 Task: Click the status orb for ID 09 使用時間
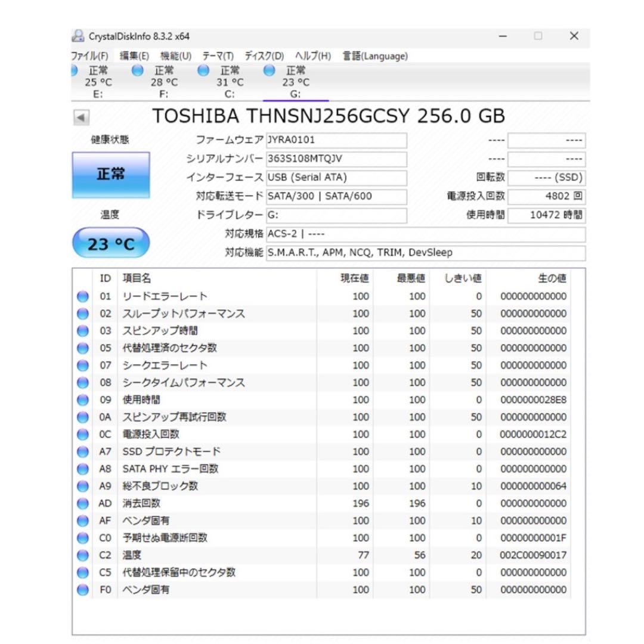pyautogui.click(x=82, y=400)
